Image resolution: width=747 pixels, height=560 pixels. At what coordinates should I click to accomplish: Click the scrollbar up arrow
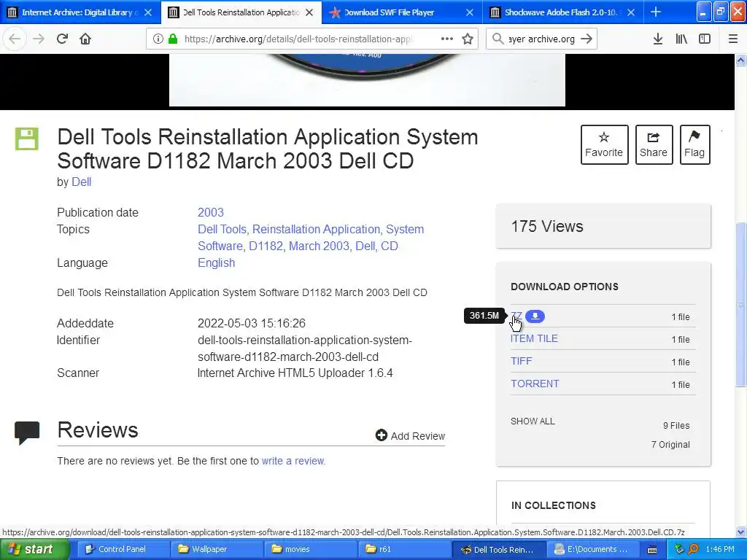(741, 60)
